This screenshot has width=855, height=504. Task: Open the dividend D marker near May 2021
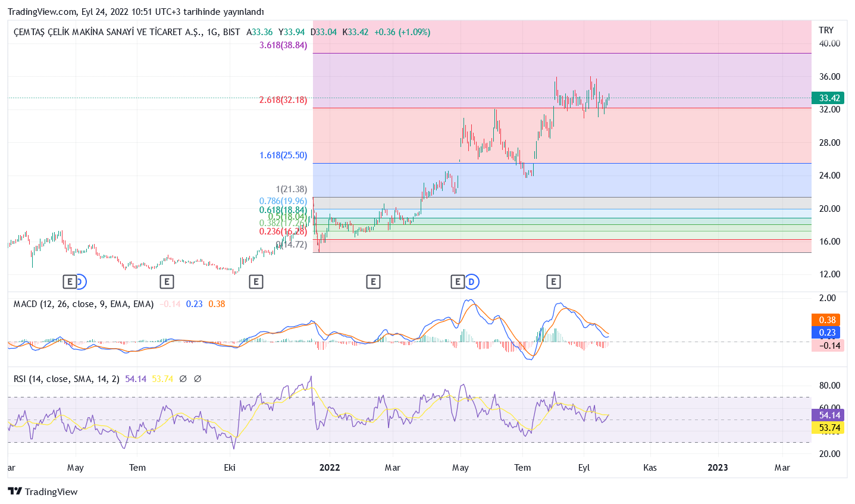pyautogui.click(x=80, y=281)
